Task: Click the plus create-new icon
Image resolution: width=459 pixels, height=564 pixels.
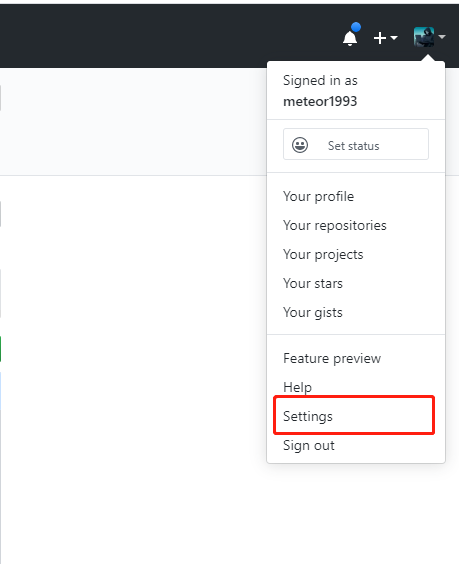Action: pos(380,38)
